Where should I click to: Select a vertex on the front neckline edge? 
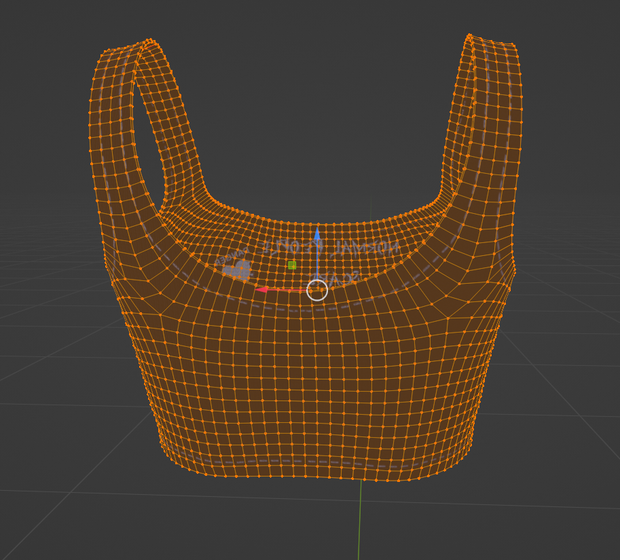point(317,224)
